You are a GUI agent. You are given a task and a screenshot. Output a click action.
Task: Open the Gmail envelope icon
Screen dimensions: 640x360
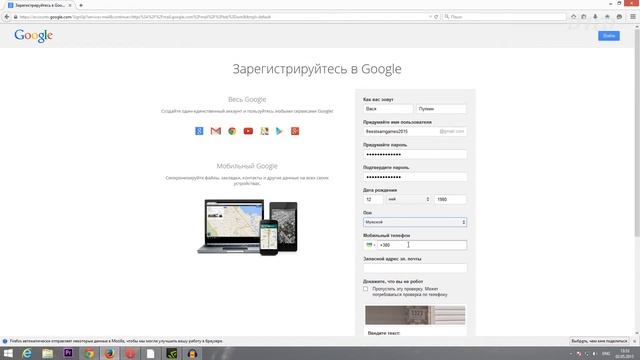point(216,131)
